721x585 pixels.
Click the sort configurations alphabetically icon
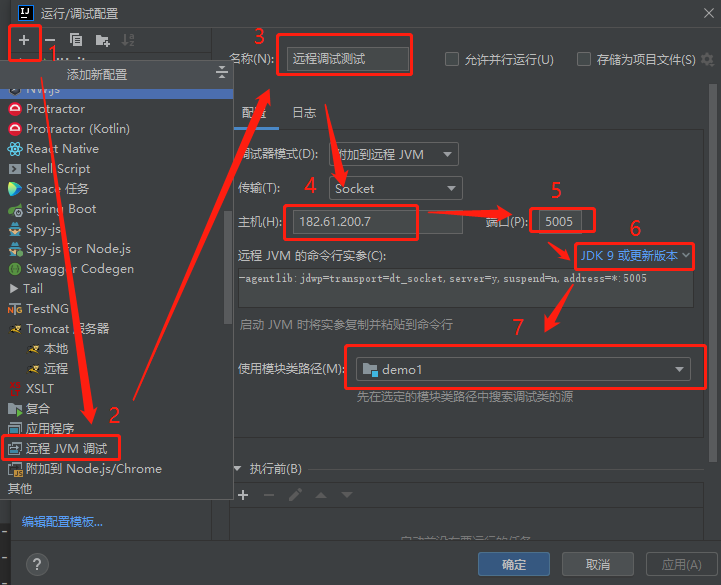coord(128,40)
